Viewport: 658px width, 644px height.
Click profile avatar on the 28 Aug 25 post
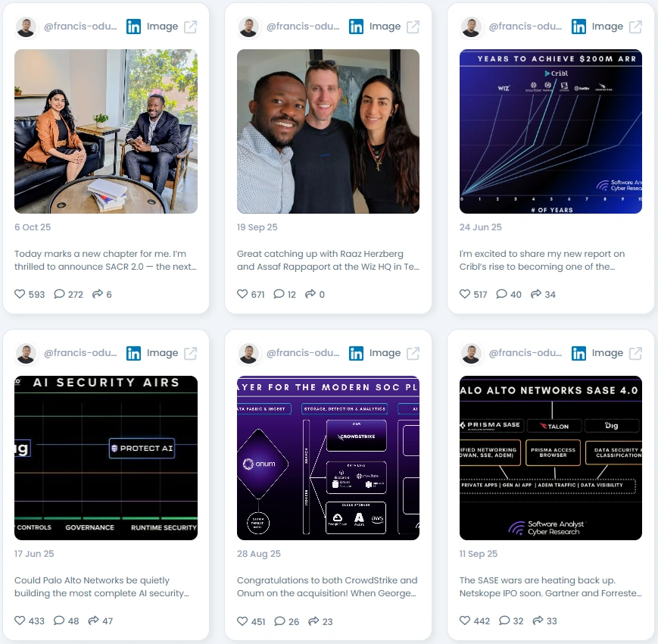click(x=248, y=354)
